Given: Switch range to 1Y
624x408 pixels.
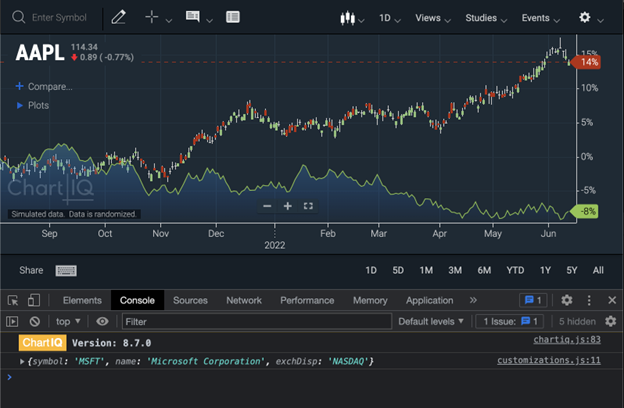Looking at the screenshot, I should [x=545, y=270].
